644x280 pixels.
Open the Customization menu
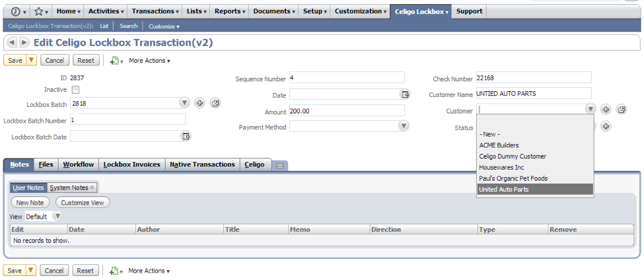pyautogui.click(x=361, y=11)
